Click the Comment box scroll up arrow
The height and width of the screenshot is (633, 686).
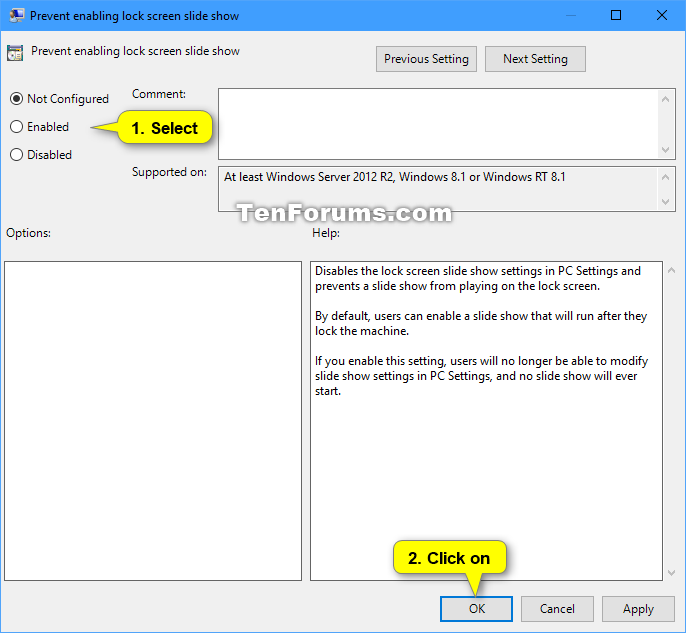(665, 99)
